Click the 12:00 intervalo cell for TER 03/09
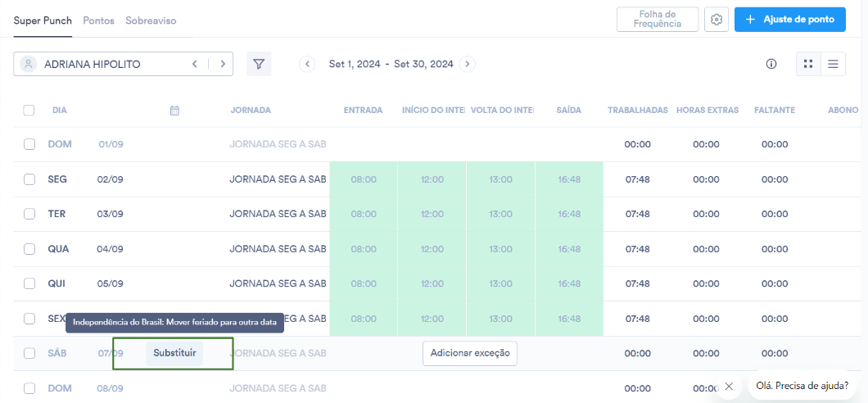This screenshot has height=403, width=868. (x=432, y=215)
